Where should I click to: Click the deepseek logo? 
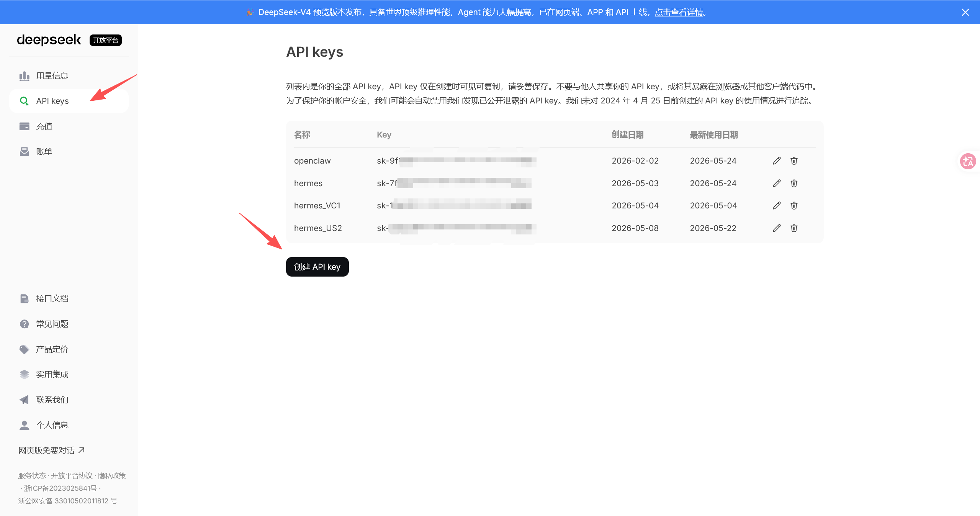[x=49, y=40]
